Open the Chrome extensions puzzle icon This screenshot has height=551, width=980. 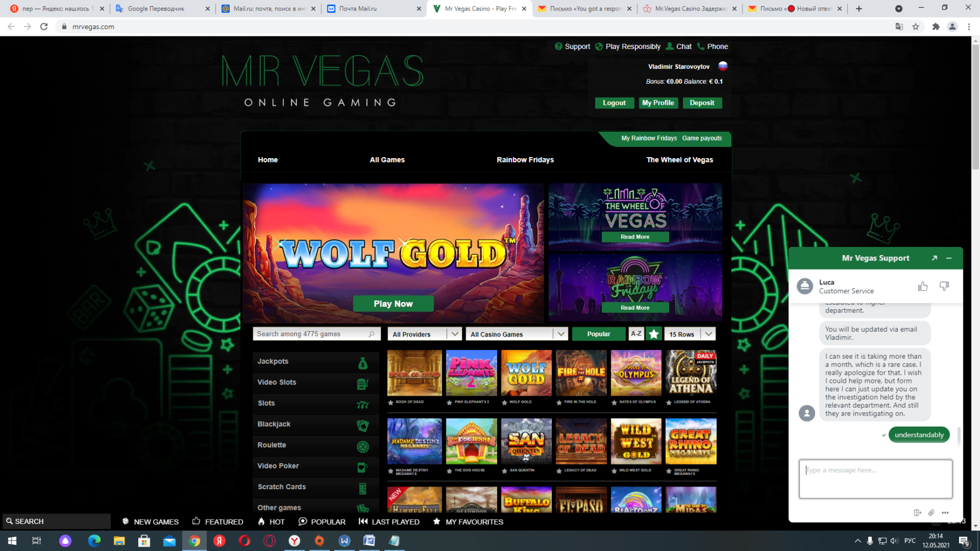[936, 26]
